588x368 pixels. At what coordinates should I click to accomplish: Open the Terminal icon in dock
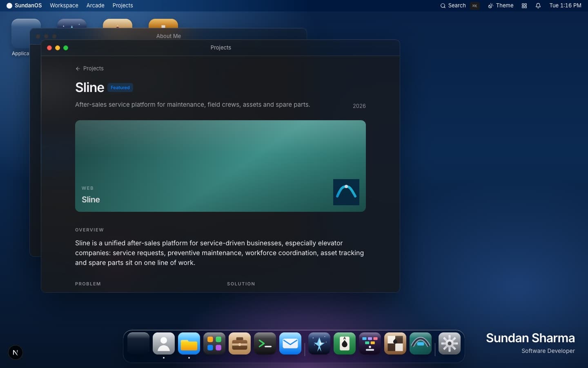coord(265,343)
